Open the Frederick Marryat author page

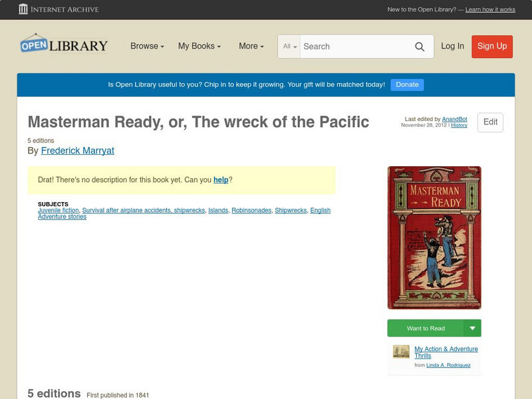[x=77, y=150]
